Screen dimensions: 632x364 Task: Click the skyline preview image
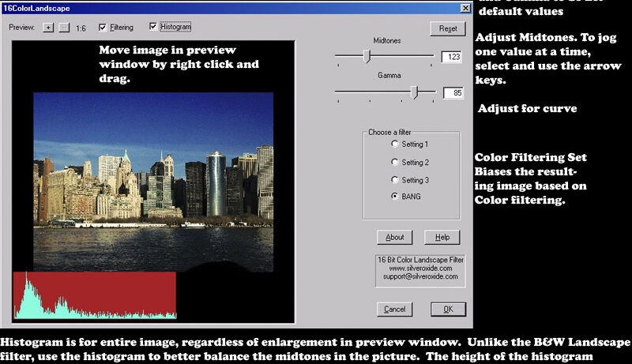(x=153, y=182)
